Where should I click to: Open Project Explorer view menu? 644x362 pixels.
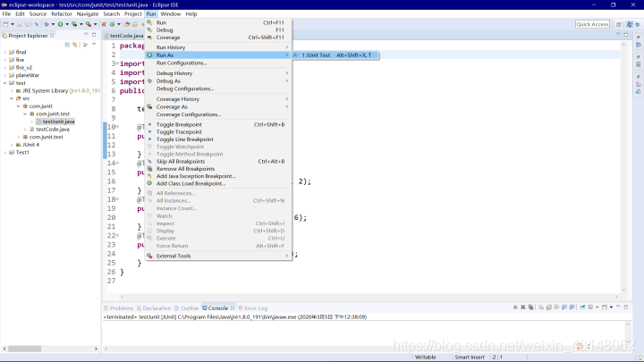[94, 44]
